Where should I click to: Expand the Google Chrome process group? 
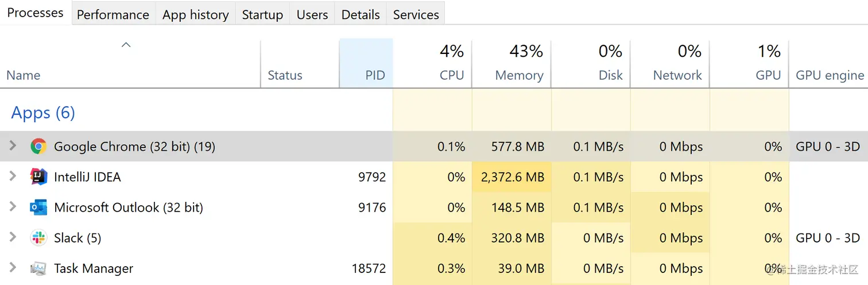(x=13, y=146)
